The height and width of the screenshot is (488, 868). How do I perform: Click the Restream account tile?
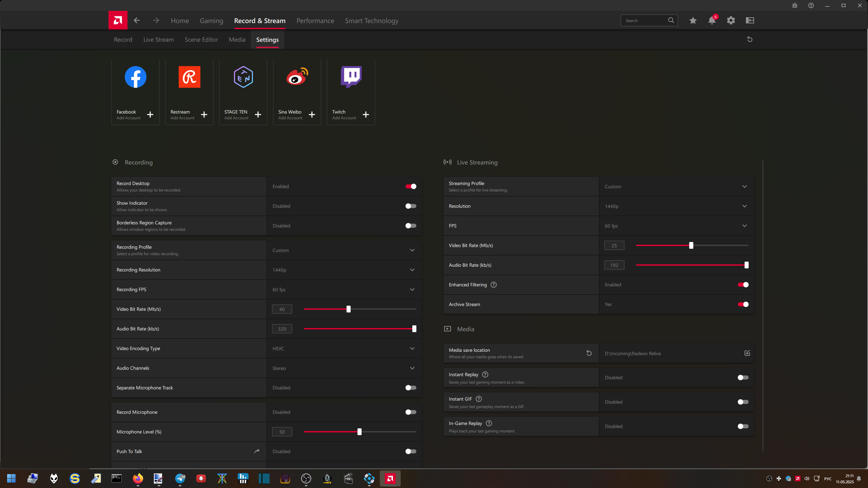click(189, 91)
